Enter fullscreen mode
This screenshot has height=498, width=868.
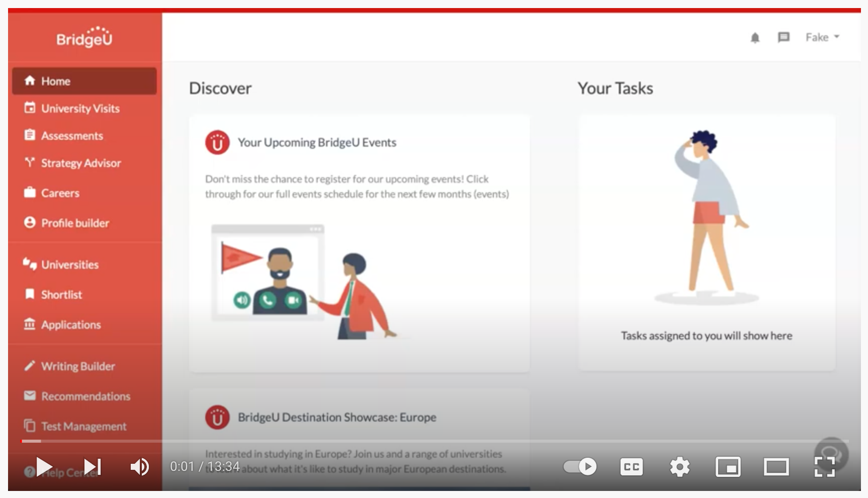tap(825, 467)
